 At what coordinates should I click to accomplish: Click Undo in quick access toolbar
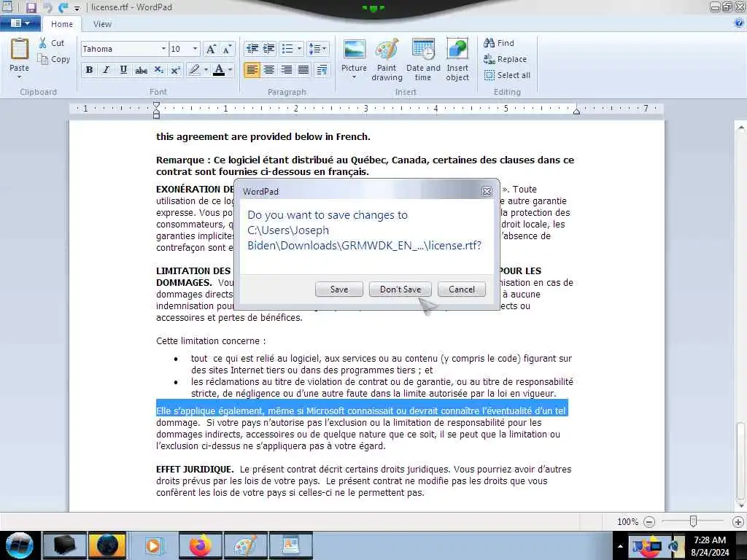pyautogui.click(x=47, y=7)
